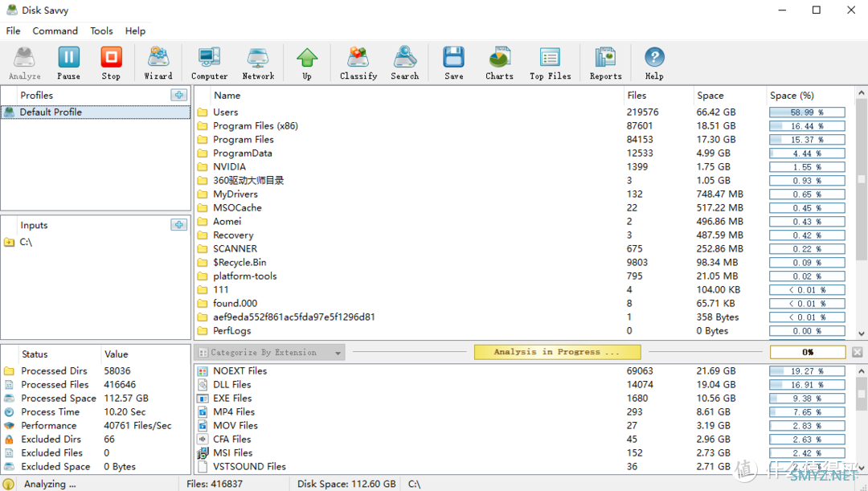Select the MyDrivers folder row
The width and height of the screenshot is (868, 491).
tap(525, 194)
